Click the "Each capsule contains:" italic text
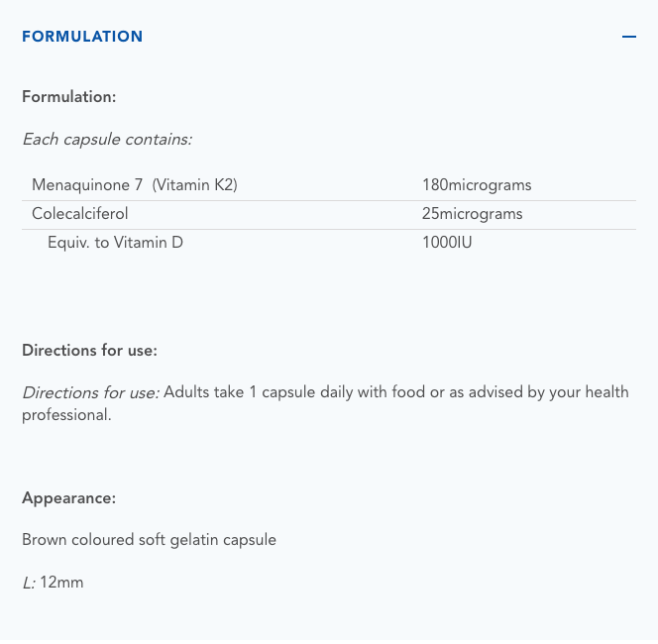Viewport: 658px width, 644px height. pos(107,140)
